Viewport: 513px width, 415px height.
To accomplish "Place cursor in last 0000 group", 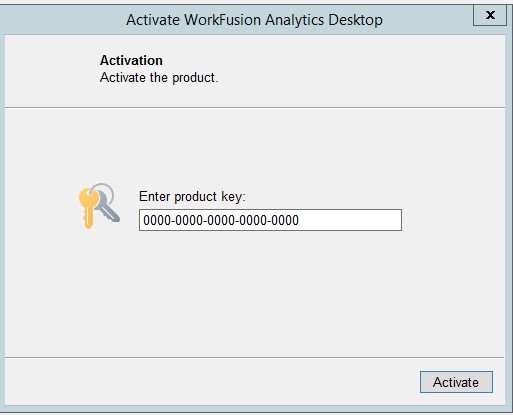I will 285,220.
